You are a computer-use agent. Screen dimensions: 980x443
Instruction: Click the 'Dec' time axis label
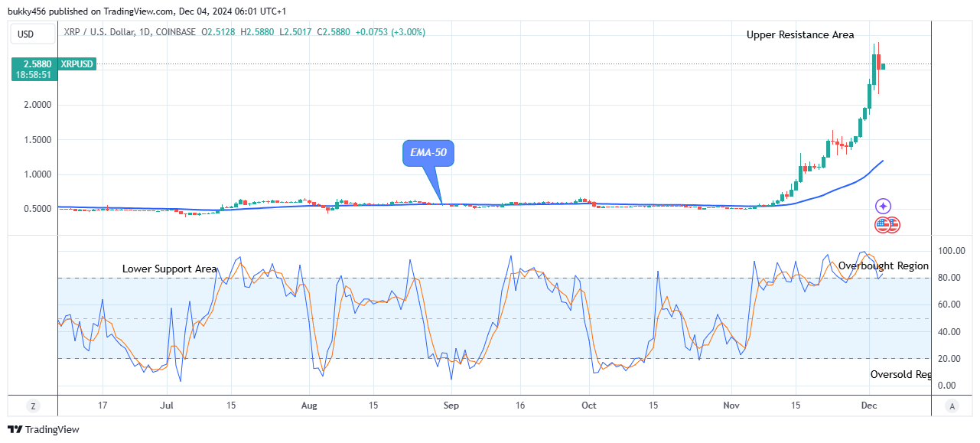869,406
